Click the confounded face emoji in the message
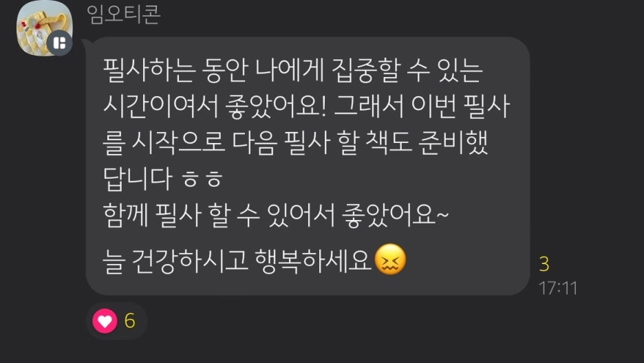The image size is (644, 363). [x=391, y=259]
